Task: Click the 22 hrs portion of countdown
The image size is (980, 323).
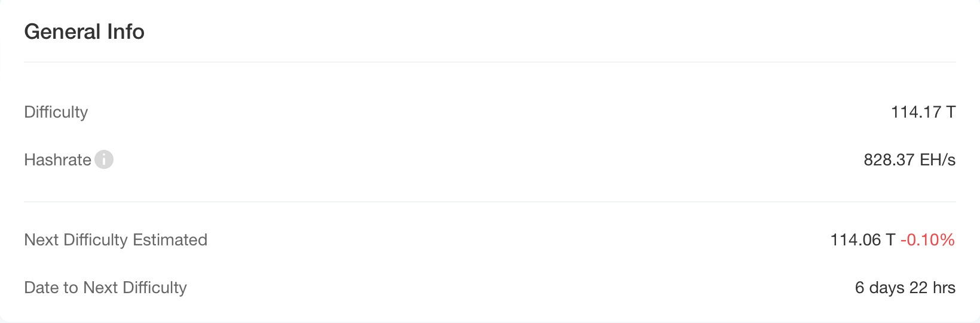Action: click(x=932, y=288)
